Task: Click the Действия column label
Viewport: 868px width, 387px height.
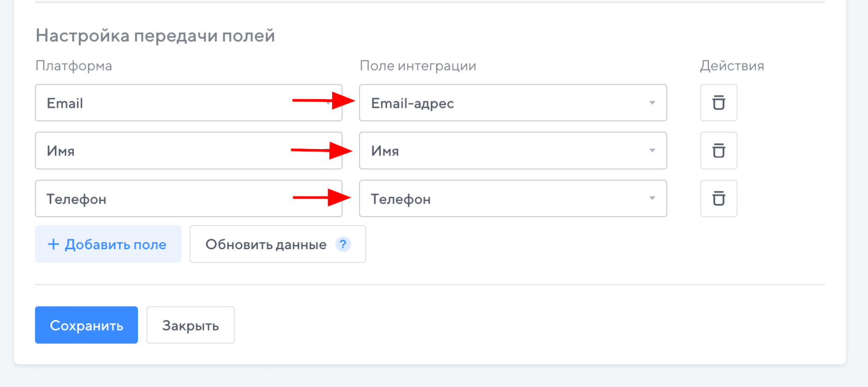Action: pos(732,66)
